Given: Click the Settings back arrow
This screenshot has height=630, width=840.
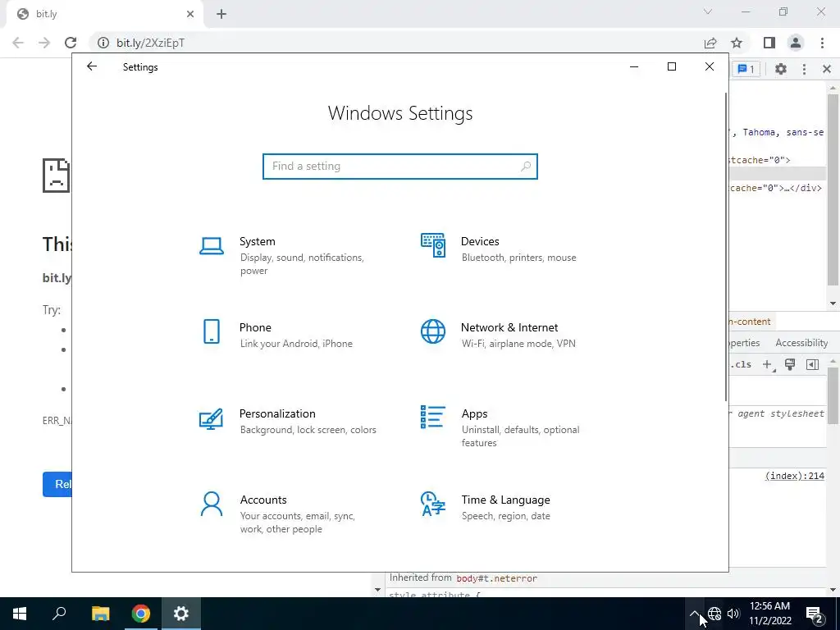Looking at the screenshot, I should pos(92,66).
